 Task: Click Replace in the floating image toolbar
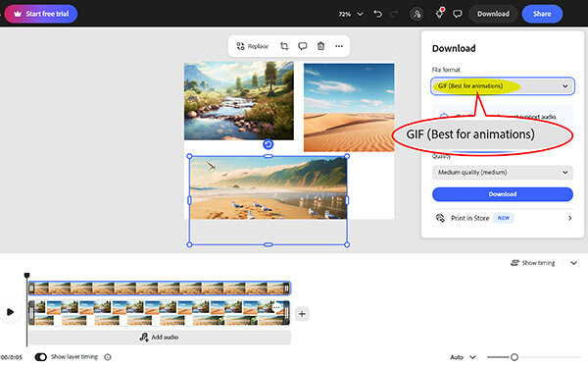pos(253,46)
